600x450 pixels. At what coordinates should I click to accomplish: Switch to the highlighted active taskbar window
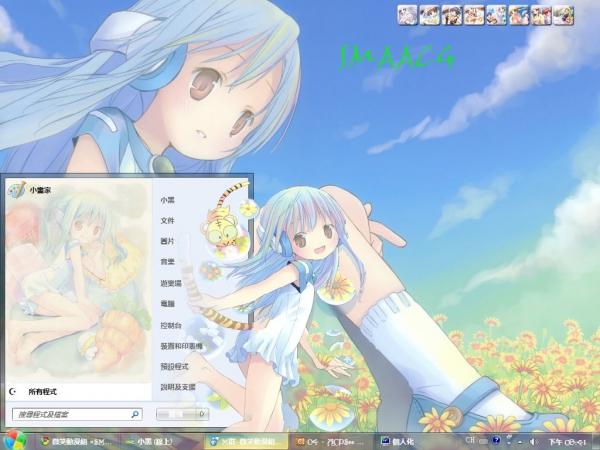click(245, 442)
